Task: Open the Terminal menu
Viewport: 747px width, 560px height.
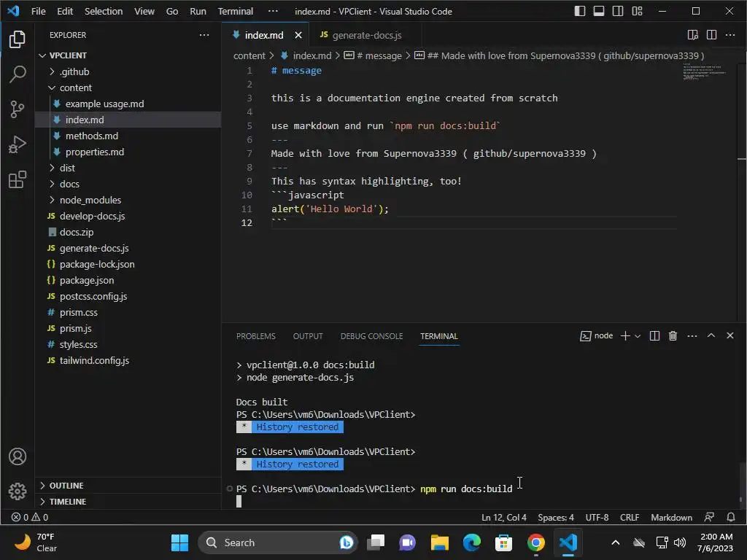Action: tap(236, 11)
